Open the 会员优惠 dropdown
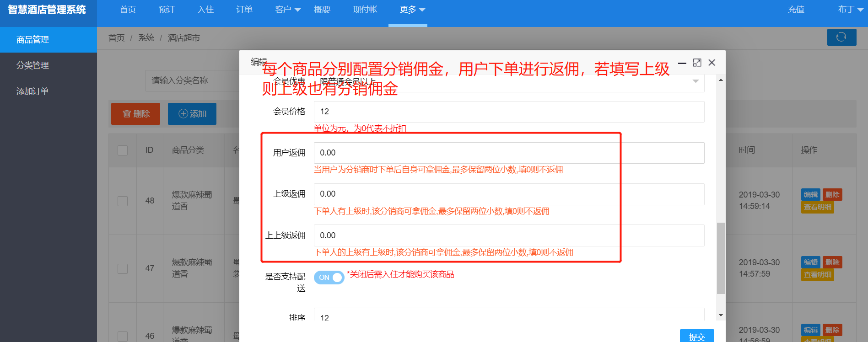868x342 pixels. (x=509, y=82)
